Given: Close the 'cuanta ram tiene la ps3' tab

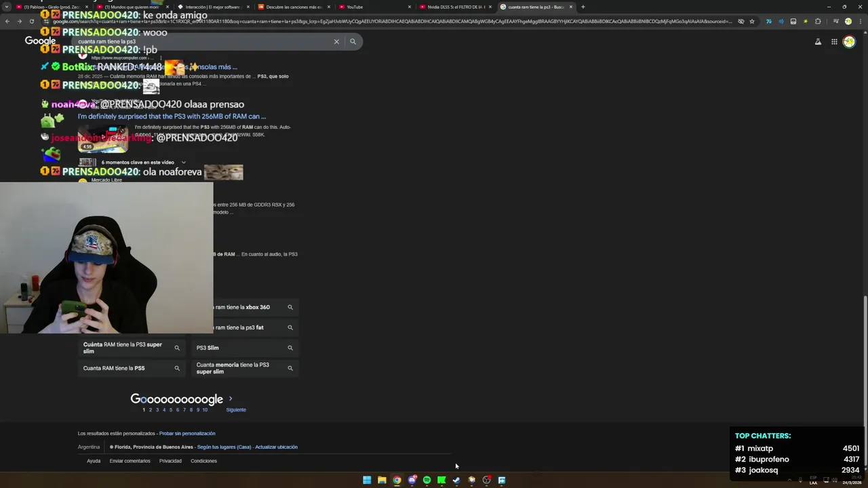Looking at the screenshot, I should (x=571, y=7).
